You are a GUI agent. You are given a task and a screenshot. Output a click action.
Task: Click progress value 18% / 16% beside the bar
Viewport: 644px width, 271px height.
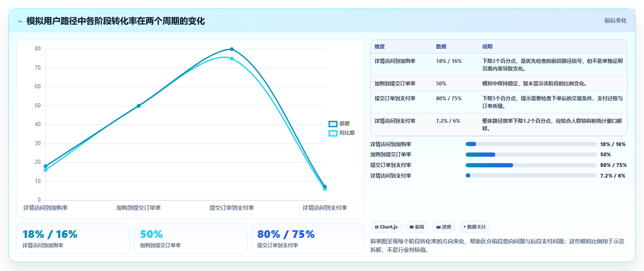613,144
